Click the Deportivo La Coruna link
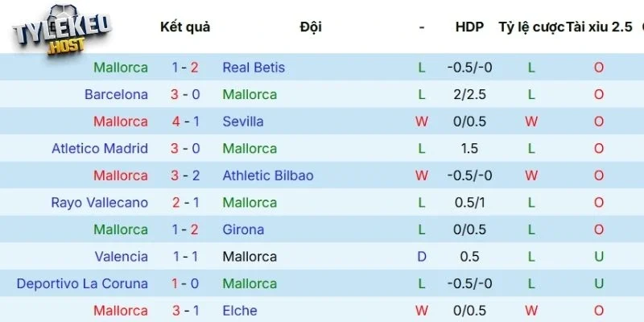 pos(82,283)
